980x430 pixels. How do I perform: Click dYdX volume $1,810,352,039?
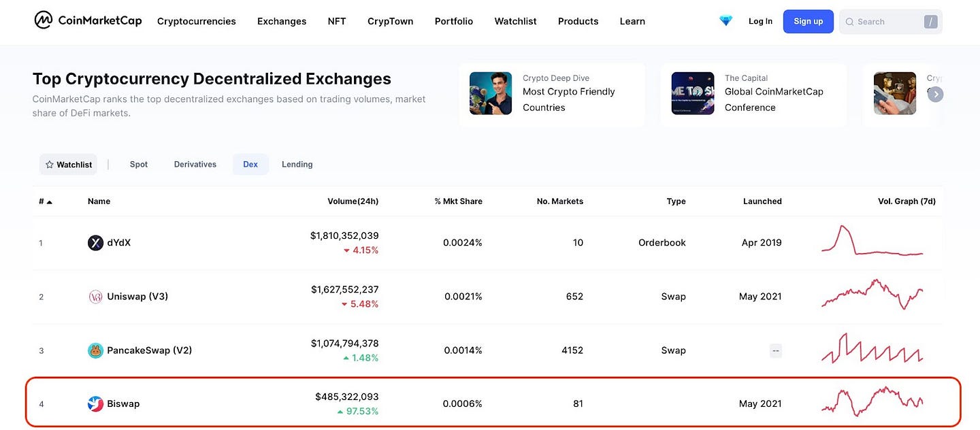pos(344,236)
